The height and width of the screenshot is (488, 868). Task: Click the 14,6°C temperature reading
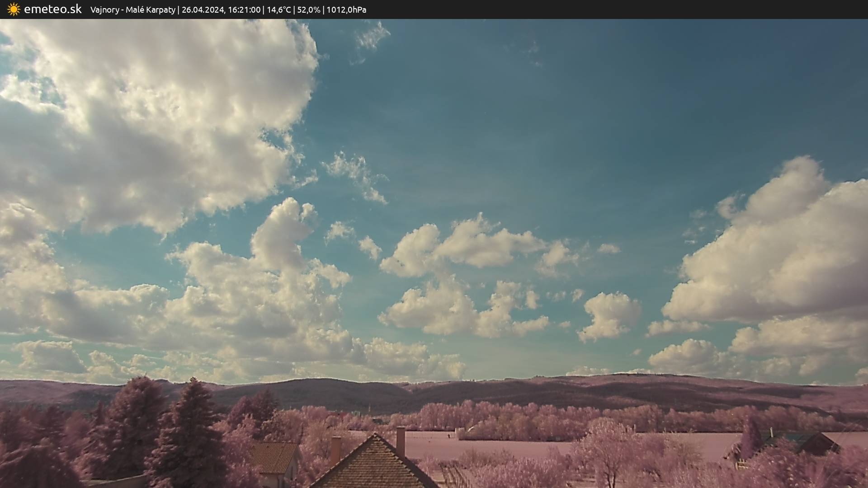278,9
